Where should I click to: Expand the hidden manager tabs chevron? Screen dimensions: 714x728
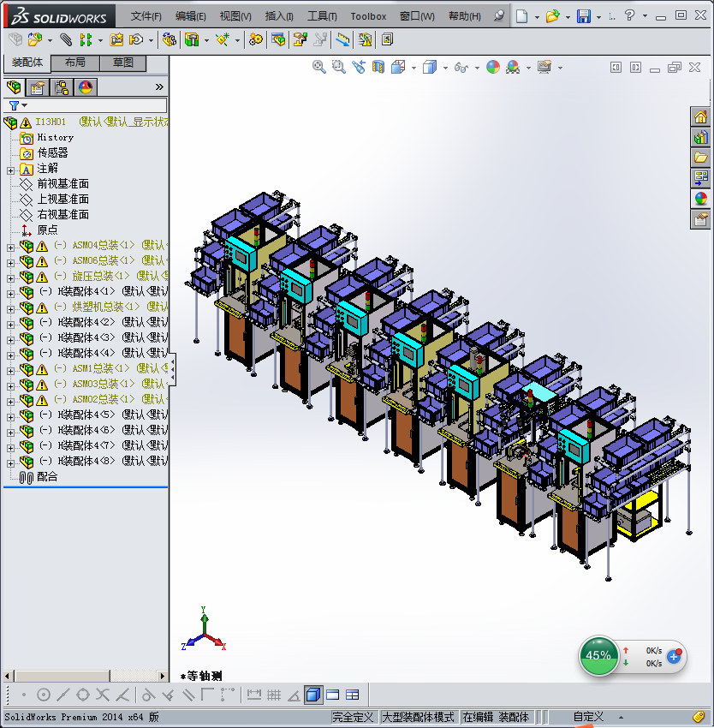coord(159,87)
